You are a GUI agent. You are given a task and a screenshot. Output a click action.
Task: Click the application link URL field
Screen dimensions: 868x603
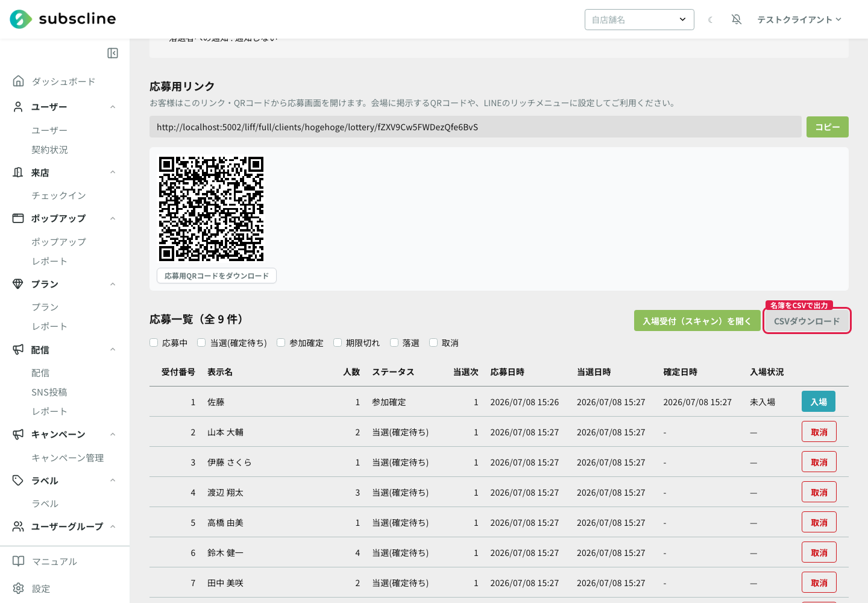click(476, 127)
